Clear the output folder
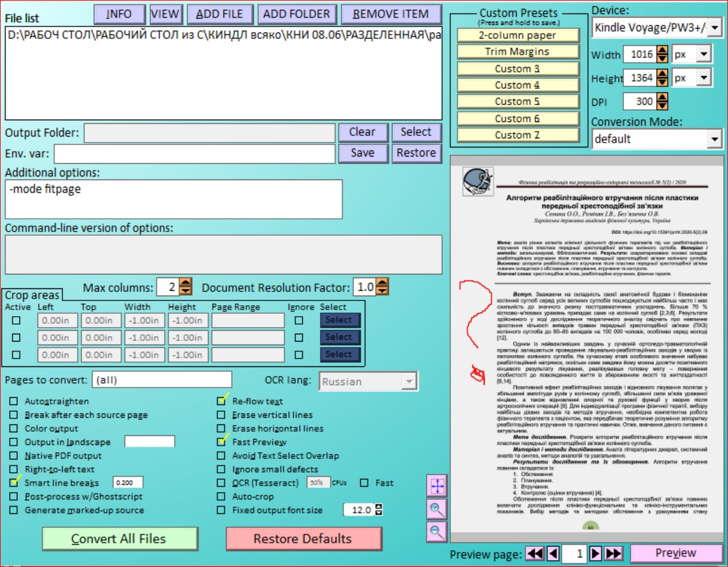 [x=362, y=132]
